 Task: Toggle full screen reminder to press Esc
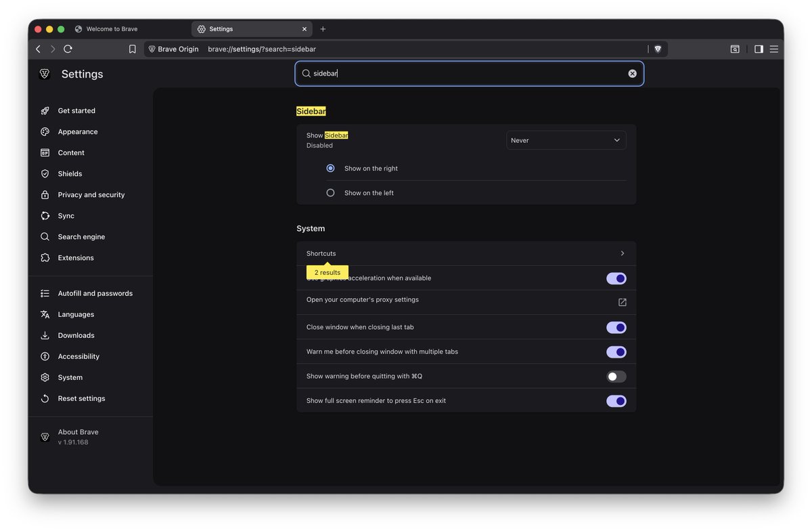click(x=616, y=401)
